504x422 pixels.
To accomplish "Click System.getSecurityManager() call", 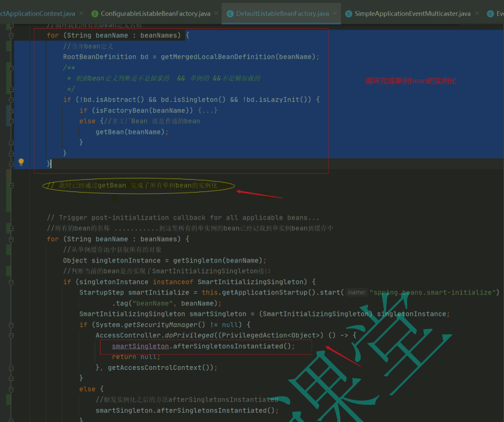I will (x=150, y=325).
